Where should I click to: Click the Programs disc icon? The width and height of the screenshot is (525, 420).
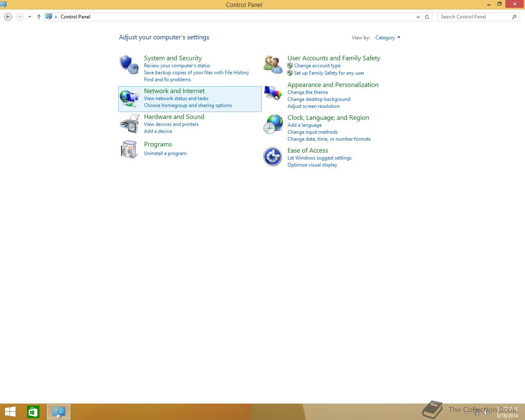point(129,149)
